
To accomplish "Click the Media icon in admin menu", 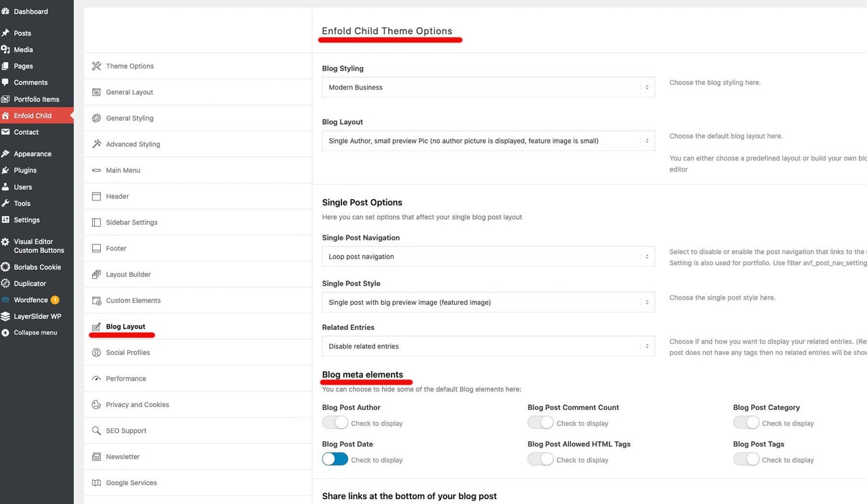I will point(5,49).
